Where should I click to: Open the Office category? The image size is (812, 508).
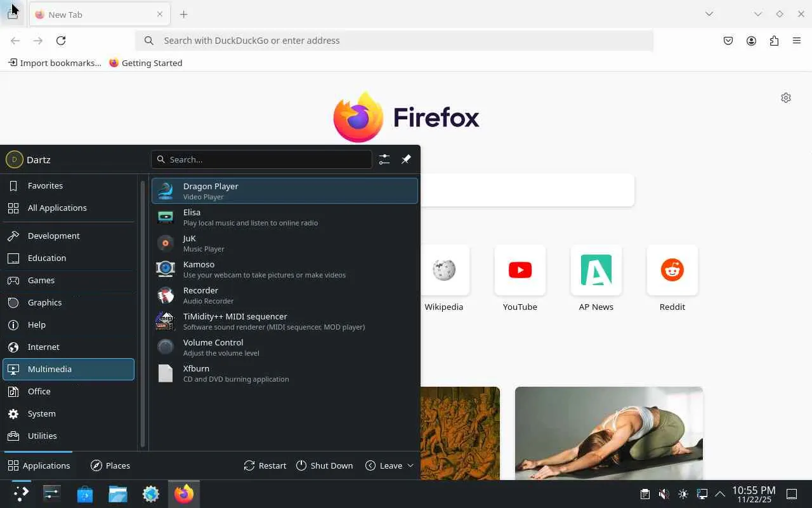69,391
